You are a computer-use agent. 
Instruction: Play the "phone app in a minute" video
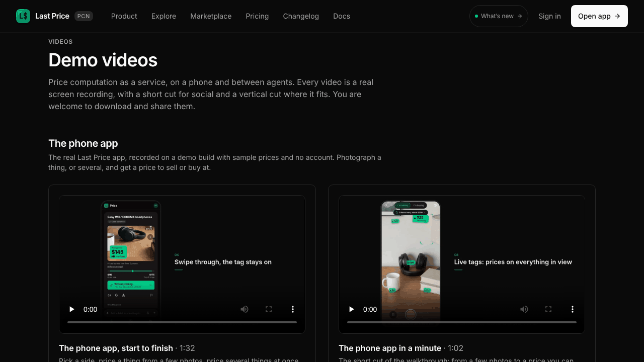point(352,309)
